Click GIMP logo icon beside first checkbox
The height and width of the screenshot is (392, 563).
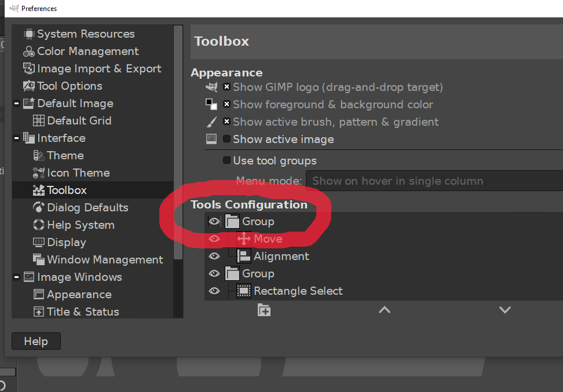(x=211, y=86)
